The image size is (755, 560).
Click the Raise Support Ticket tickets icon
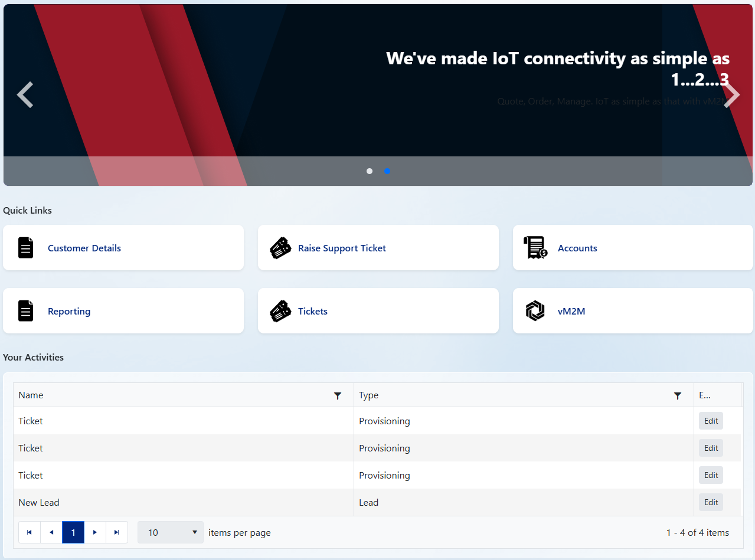pyautogui.click(x=280, y=247)
